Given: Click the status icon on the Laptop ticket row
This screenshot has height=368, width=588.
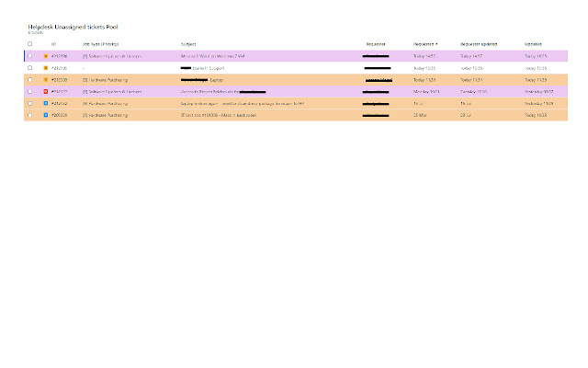Looking at the screenshot, I should (46, 80).
